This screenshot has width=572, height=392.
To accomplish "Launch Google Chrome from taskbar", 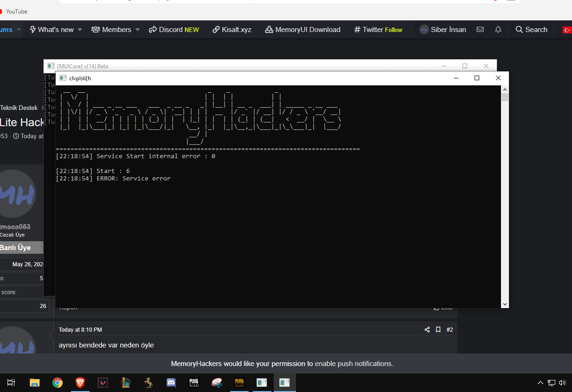I will point(58,383).
